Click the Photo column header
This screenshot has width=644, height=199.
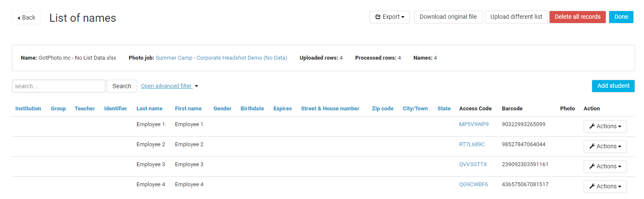[x=567, y=109]
